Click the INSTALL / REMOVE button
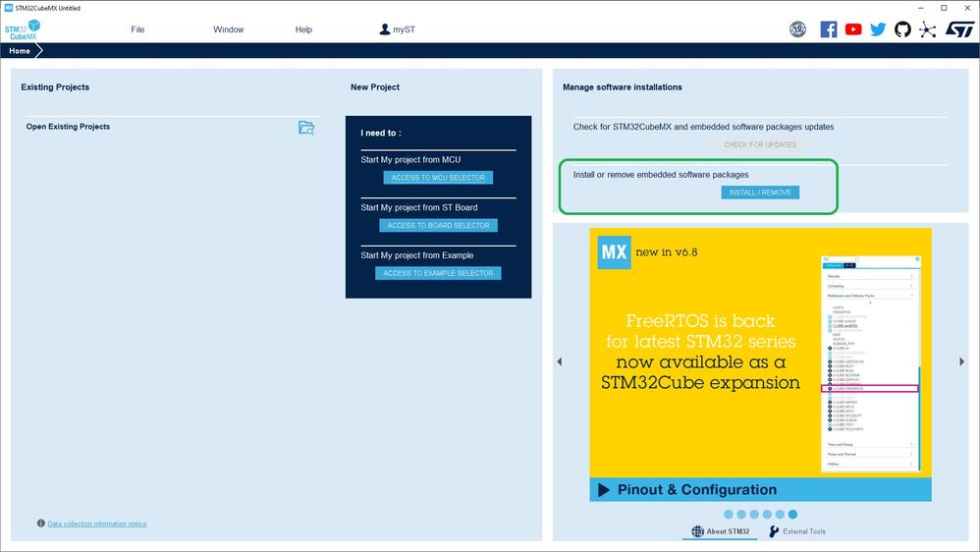This screenshot has width=980, height=552. click(760, 193)
